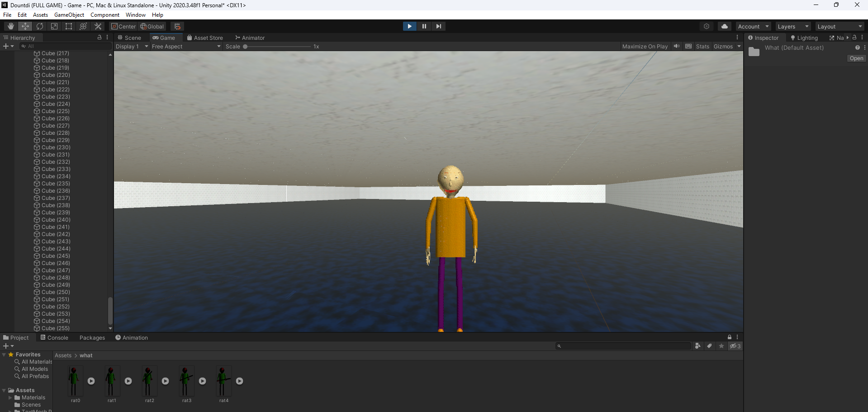Screen dimensions: 868x412
Task: Open the Account dropdown
Action: coord(753,26)
